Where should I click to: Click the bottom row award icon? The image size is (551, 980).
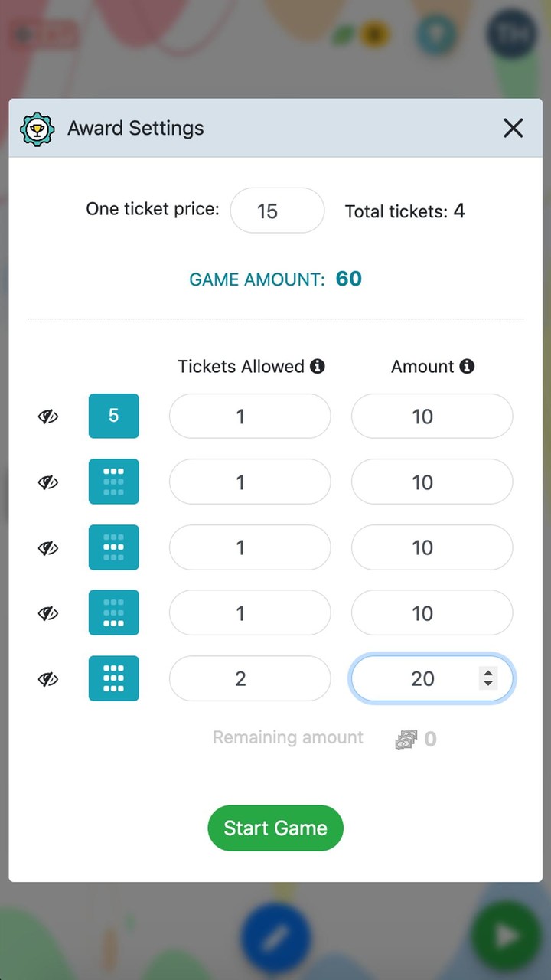tap(113, 612)
